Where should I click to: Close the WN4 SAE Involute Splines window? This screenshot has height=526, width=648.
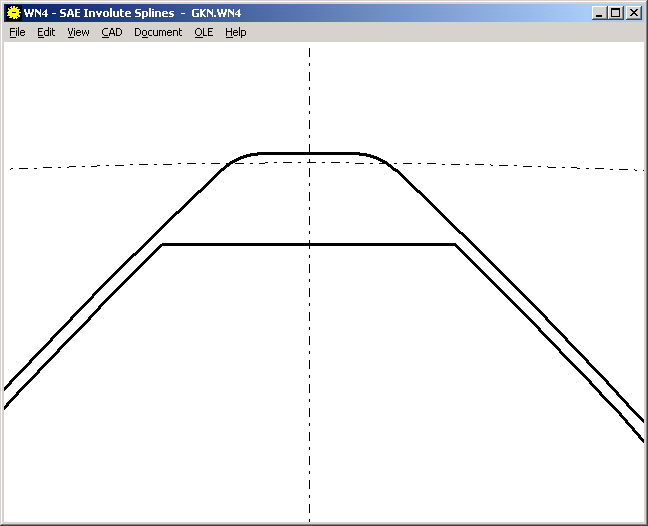tap(634, 13)
